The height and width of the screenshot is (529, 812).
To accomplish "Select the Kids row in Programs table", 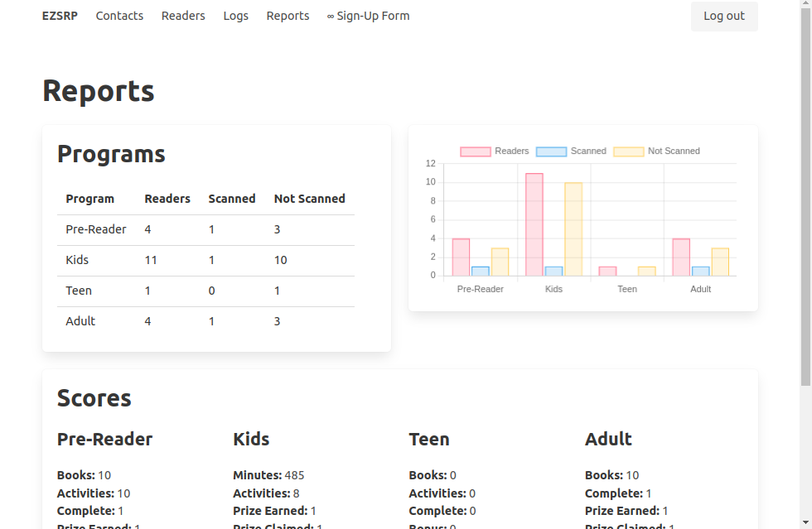I will (205, 260).
